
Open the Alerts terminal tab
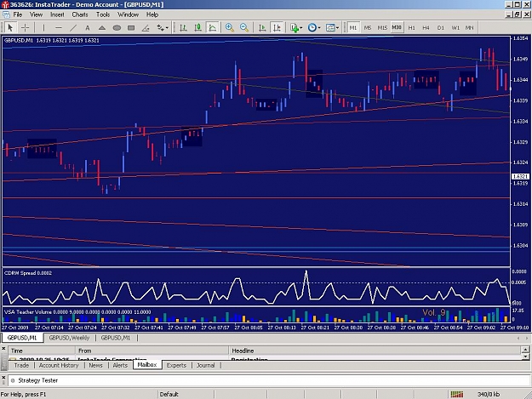click(x=120, y=365)
